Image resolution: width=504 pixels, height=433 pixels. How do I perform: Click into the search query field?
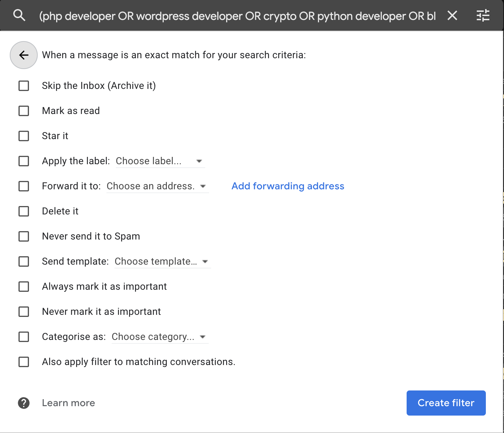(238, 16)
